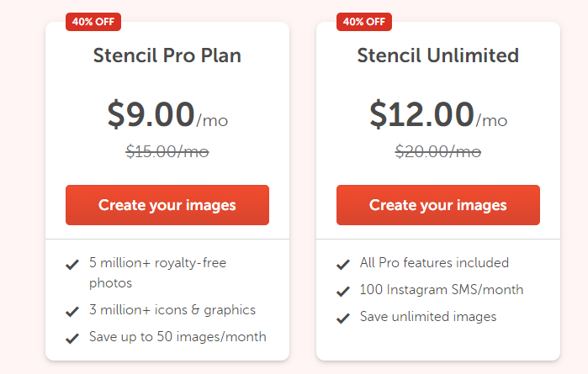Image resolution: width=588 pixels, height=374 pixels.
Task: Click checkmark next to Save unlimited images
Action: pyautogui.click(x=343, y=319)
